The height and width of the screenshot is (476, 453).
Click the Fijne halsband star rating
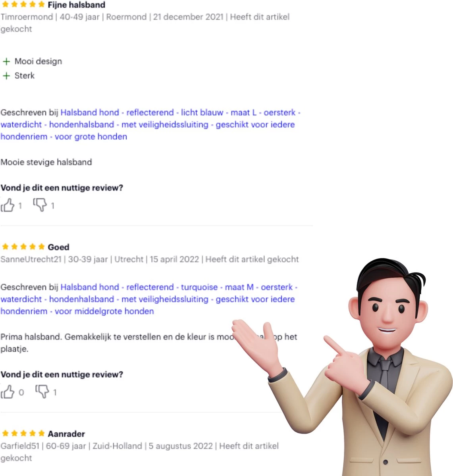tap(23, 5)
